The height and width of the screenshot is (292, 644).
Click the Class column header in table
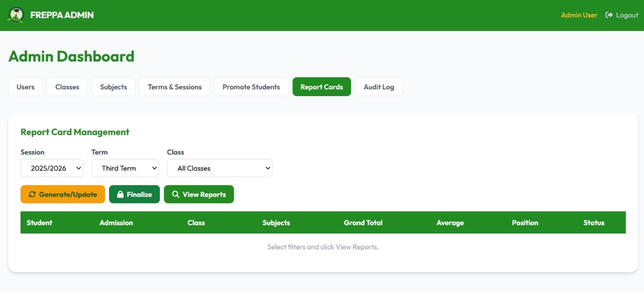(196, 222)
